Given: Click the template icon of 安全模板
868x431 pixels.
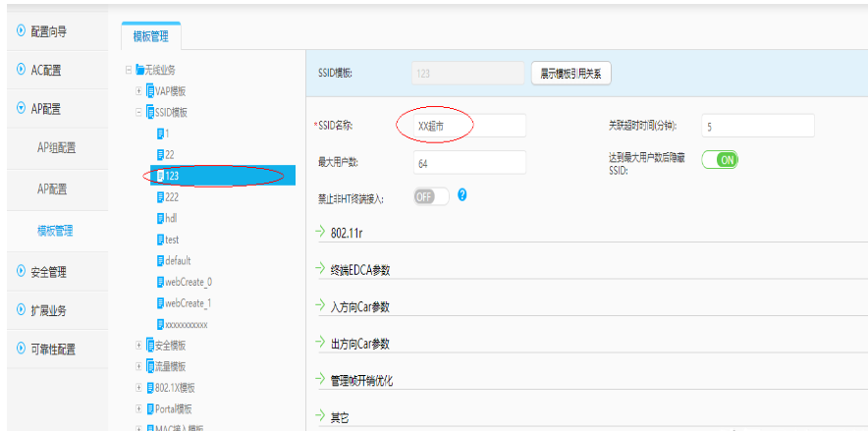Looking at the screenshot, I should [150, 346].
